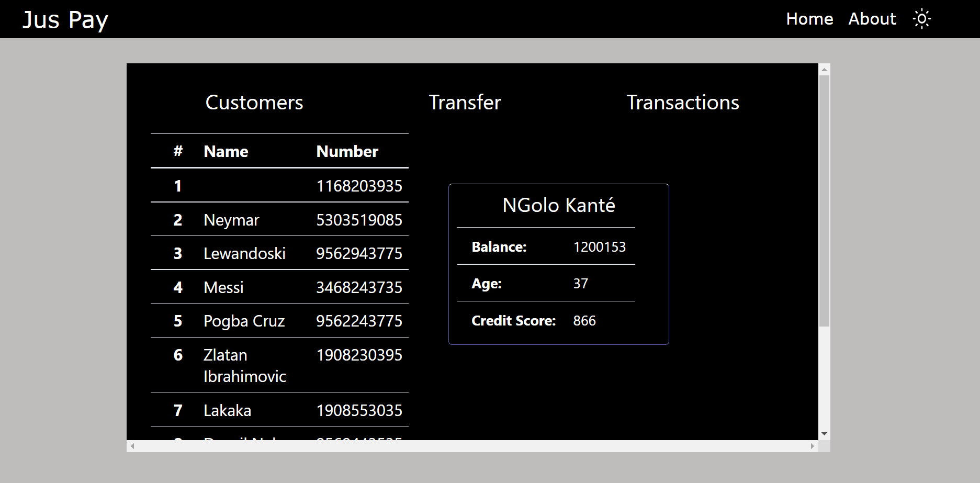This screenshot has height=483, width=980.
Task: Click row index 4 cell
Action: pos(178,287)
